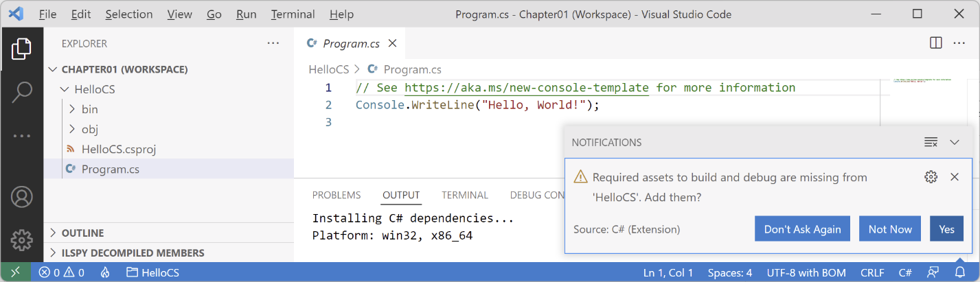This screenshot has height=282, width=980.
Task: Open editor more actions ellipsis
Action: (x=960, y=43)
